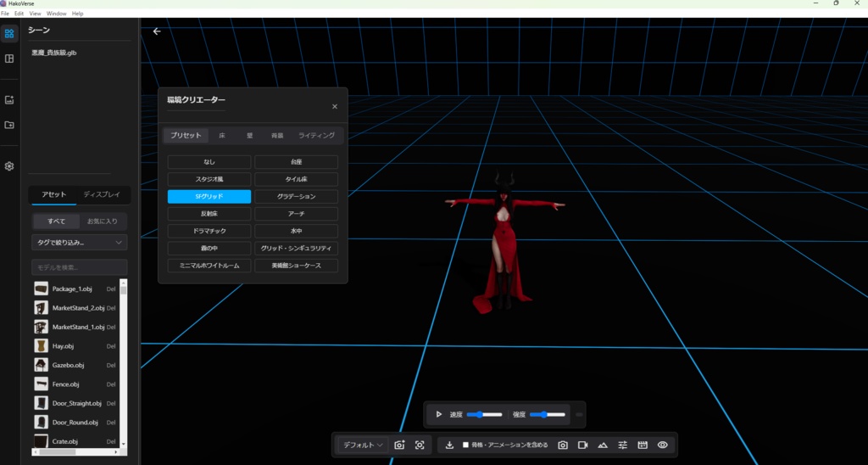Enable the 骨格・アニメーションを含める checkbox
The width and height of the screenshot is (868, 465).
(465, 445)
